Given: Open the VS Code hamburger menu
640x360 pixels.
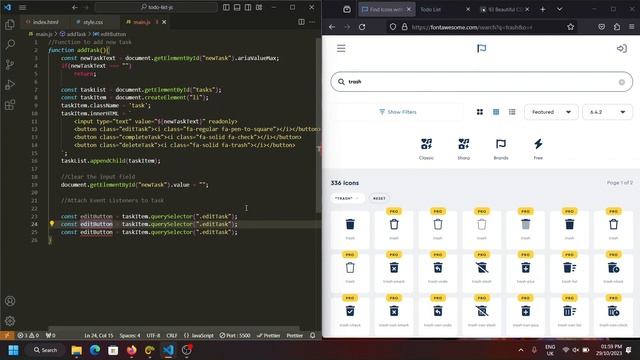Looking at the screenshot, I should pyautogui.click(x=22, y=7).
